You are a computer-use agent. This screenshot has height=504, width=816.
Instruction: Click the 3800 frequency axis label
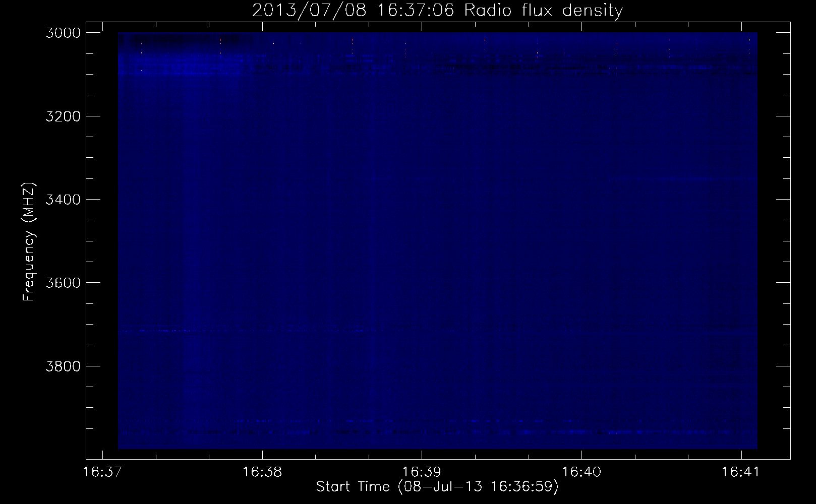[63, 365]
